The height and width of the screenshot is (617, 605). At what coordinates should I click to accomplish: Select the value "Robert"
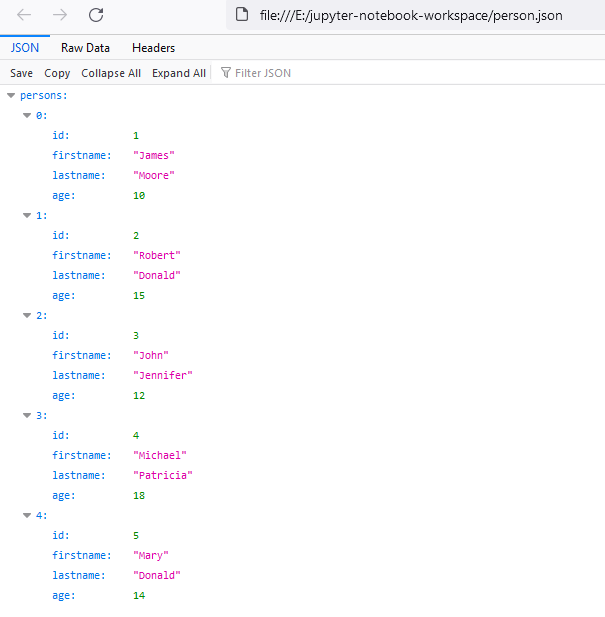157,255
